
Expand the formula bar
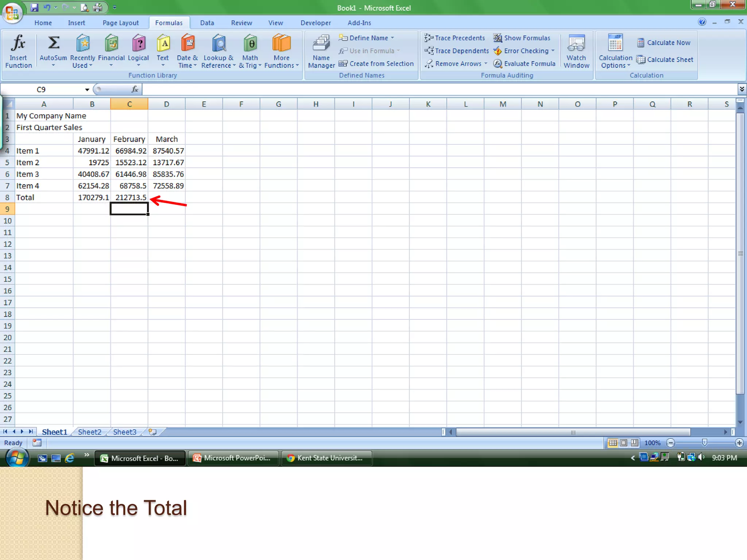[x=742, y=89]
